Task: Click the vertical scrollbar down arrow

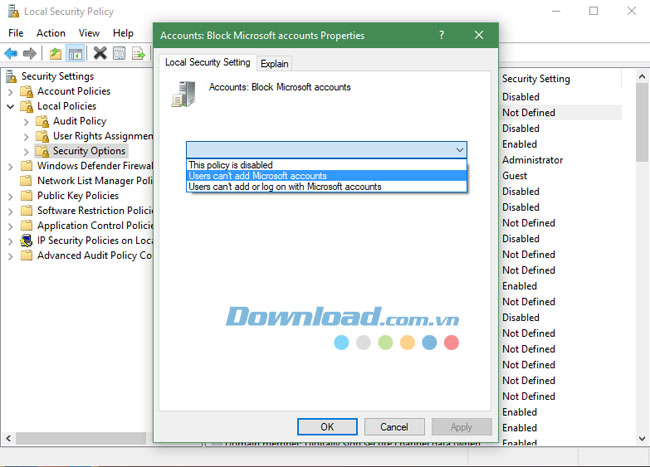Action: tap(642, 438)
